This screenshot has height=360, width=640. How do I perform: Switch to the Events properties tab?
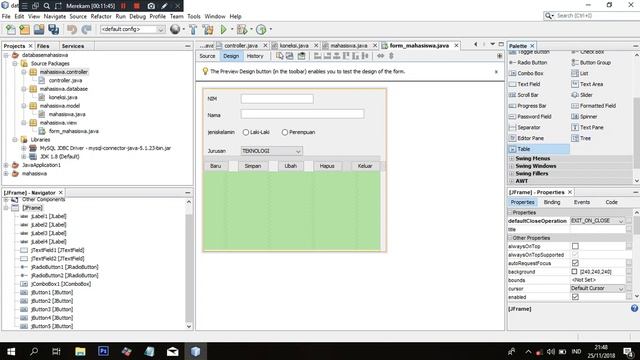click(582, 202)
